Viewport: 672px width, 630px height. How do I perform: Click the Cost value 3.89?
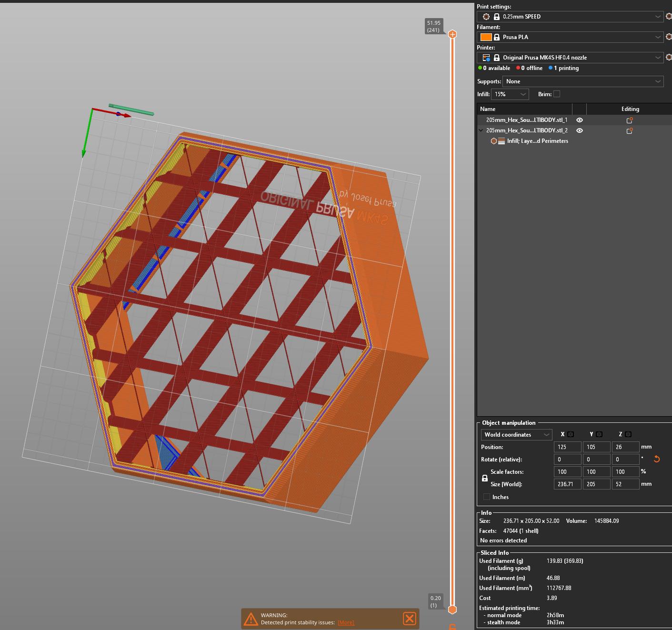552,598
